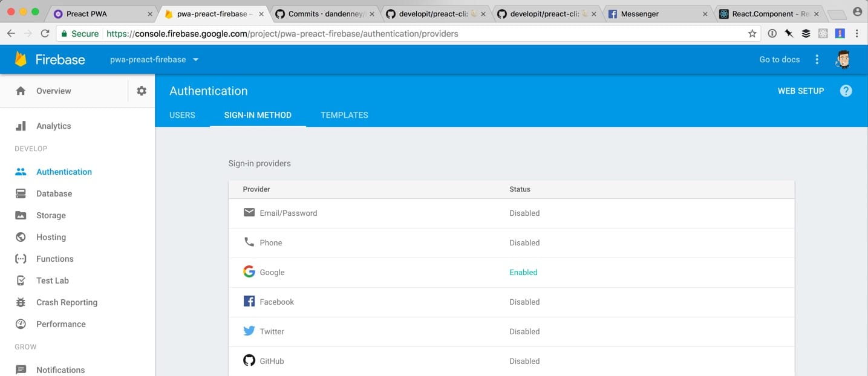Image resolution: width=868 pixels, height=376 pixels.
Task: Click the layers stack extension icon
Action: pyautogui.click(x=806, y=34)
